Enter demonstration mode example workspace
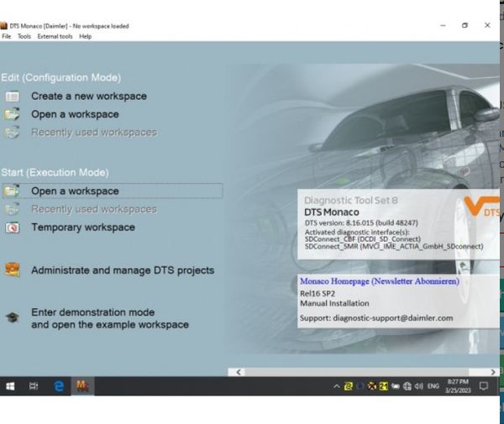 [110, 318]
